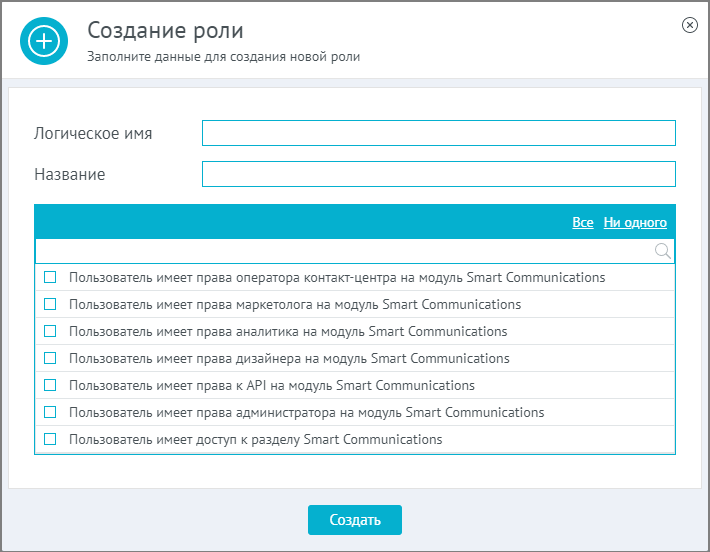Select the API permission row label
The height and width of the screenshot is (552, 710).
tap(272, 385)
